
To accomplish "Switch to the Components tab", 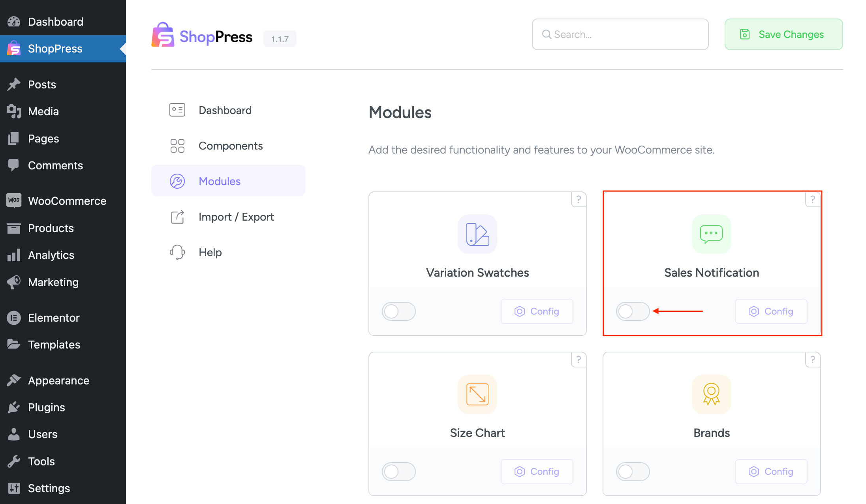I will point(231,145).
